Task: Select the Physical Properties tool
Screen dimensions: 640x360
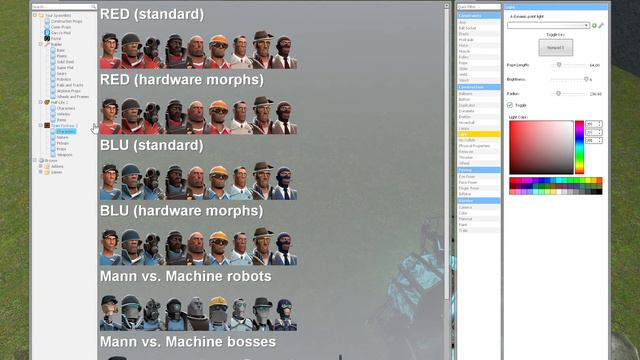Action: coord(479,146)
